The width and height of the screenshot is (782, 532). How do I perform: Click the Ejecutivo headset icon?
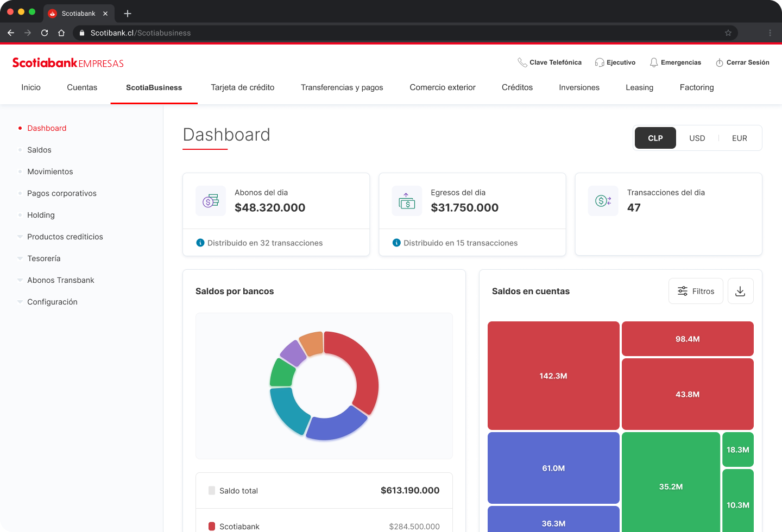click(600, 62)
